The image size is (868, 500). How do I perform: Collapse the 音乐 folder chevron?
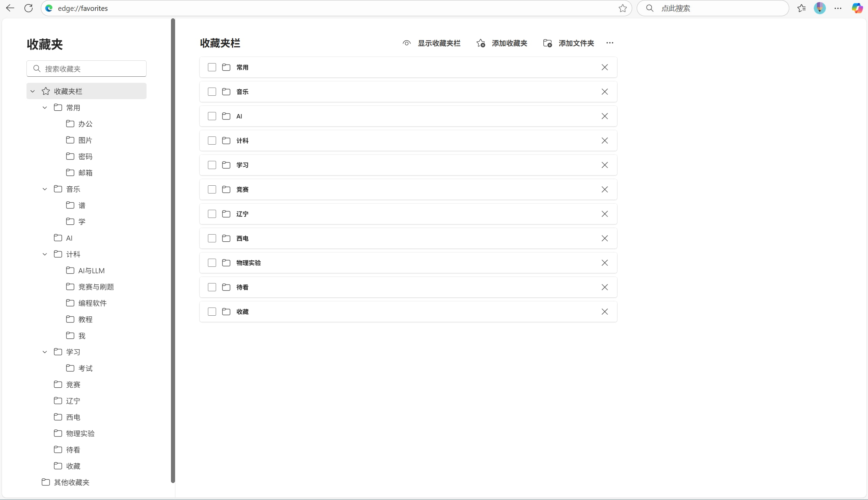click(x=44, y=189)
